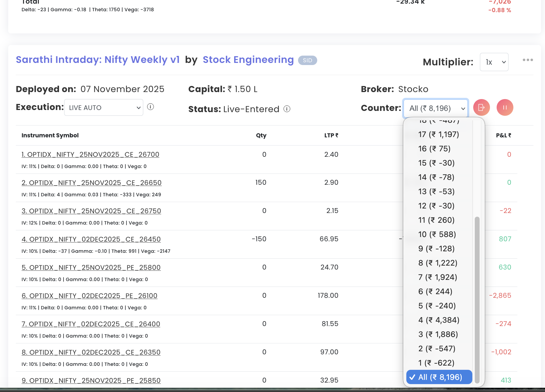
Task: Click info icon beside Live-Entered status
Action: tap(287, 109)
